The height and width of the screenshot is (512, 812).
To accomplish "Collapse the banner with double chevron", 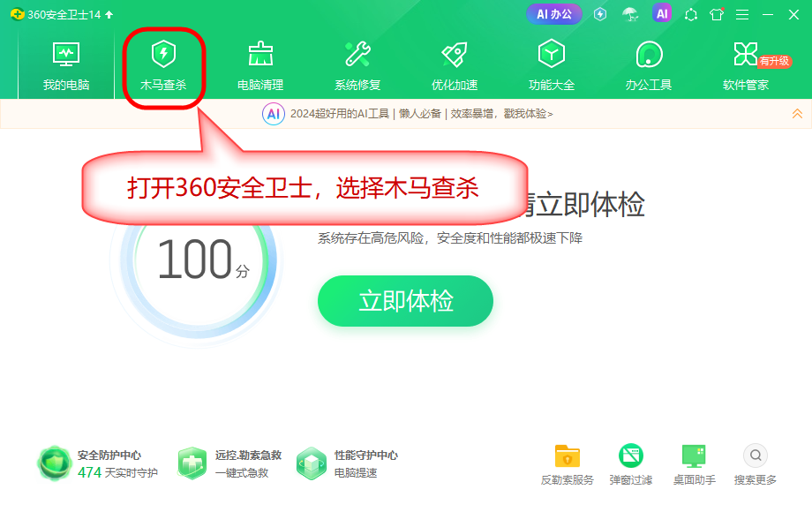I will pos(797,113).
